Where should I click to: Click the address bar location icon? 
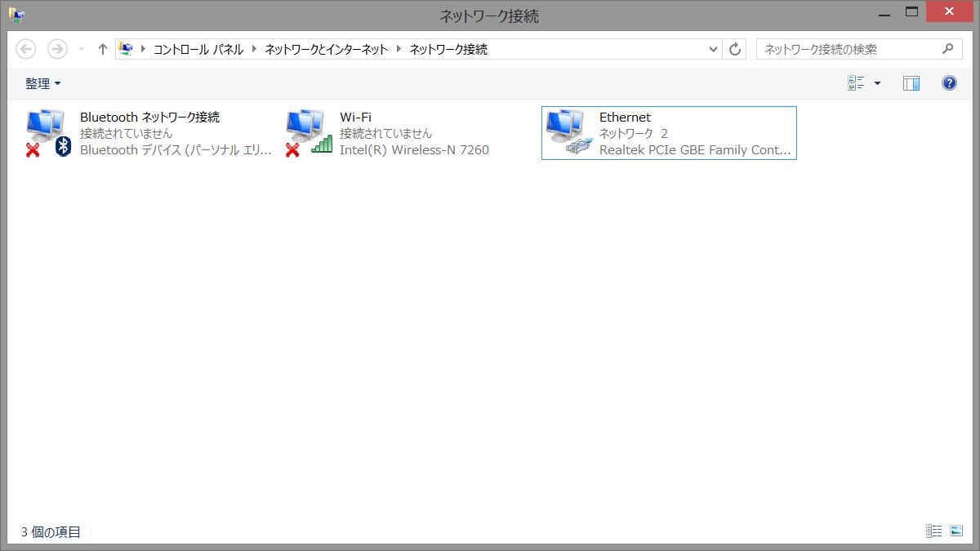tap(126, 49)
